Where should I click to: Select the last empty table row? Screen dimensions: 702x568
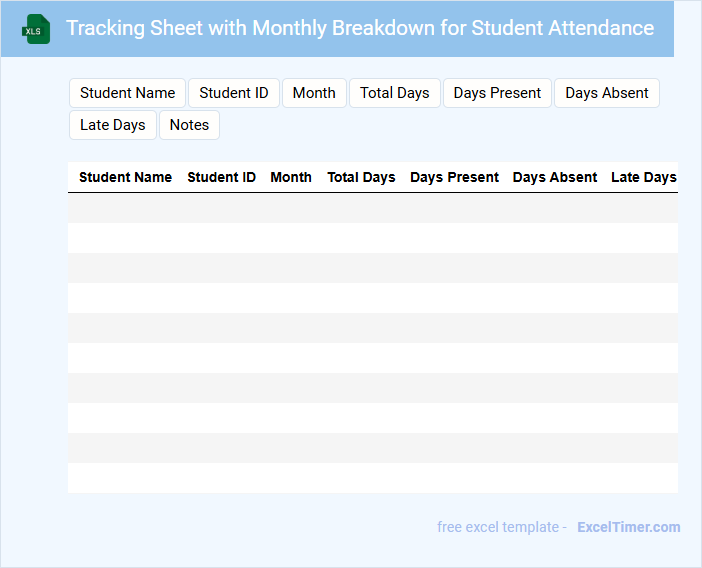372,478
